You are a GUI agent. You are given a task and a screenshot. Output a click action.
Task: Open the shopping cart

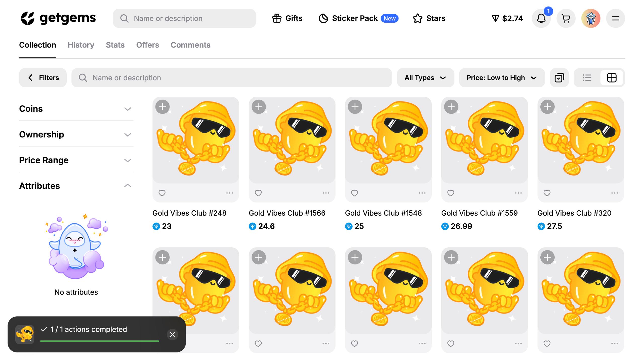coord(566,18)
